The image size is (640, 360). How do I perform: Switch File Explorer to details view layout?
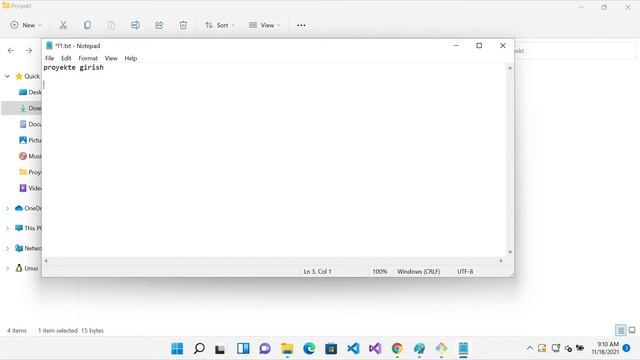(x=621, y=330)
